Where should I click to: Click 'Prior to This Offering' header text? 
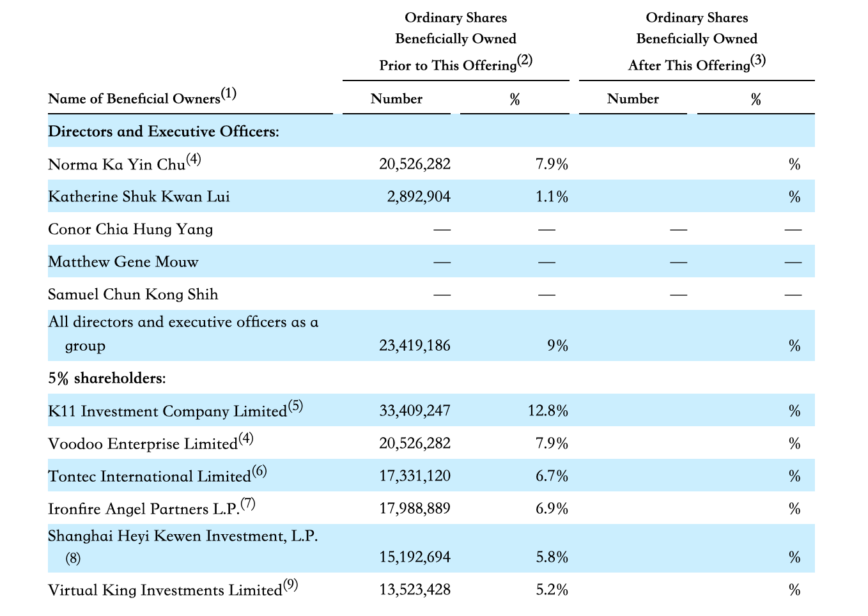pos(448,65)
